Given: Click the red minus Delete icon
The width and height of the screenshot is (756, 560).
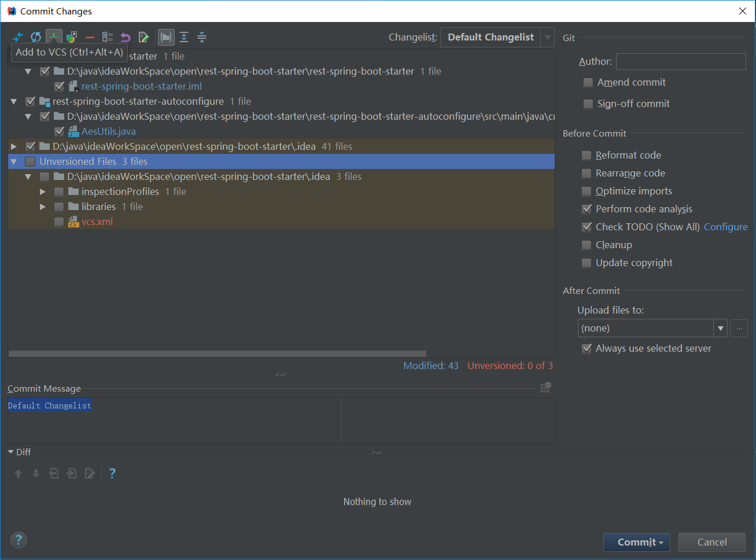Looking at the screenshot, I should [90, 37].
